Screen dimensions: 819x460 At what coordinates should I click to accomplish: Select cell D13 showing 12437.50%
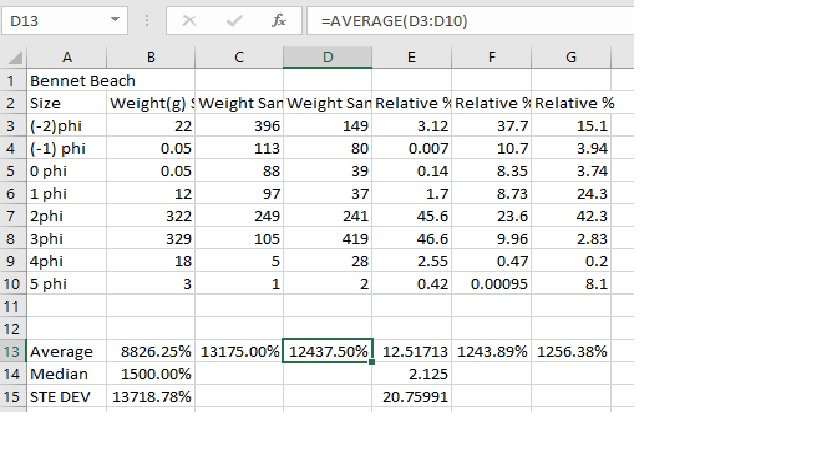click(x=328, y=351)
